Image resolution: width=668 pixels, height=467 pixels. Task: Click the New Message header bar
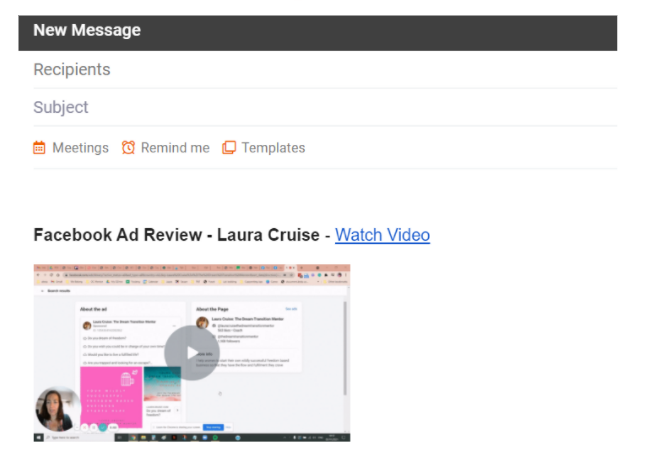(x=317, y=33)
